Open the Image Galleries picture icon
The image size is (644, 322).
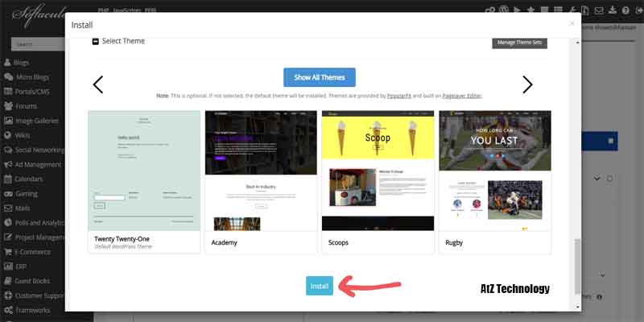pyautogui.click(x=8, y=121)
